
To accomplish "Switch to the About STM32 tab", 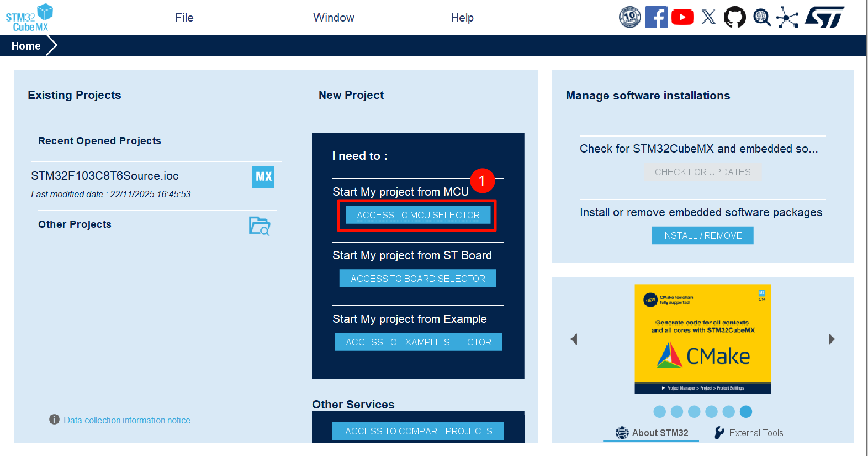I will [651, 433].
